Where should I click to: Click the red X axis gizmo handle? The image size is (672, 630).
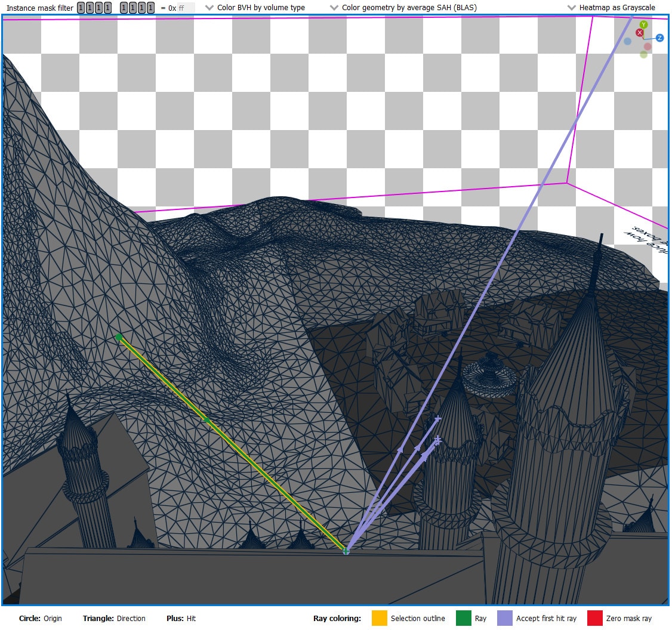pyautogui.click(x=640, y=33)
